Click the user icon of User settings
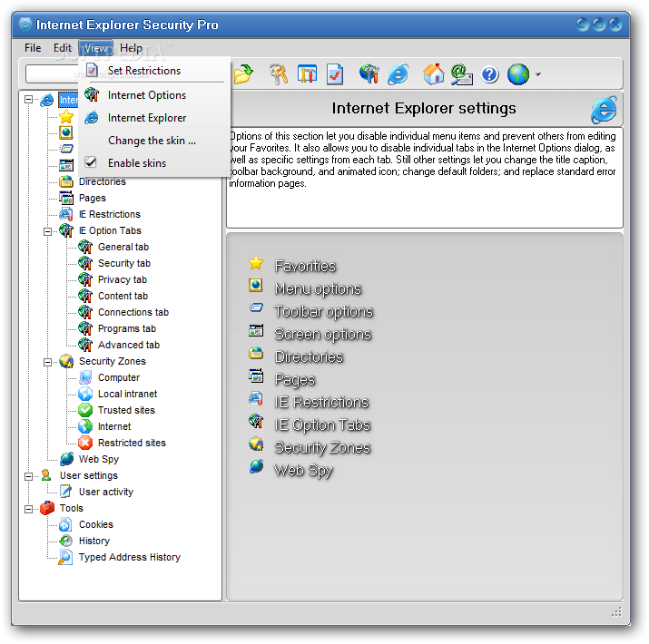The width and height of the screenshot is (649, 644). tap(46, 475)
